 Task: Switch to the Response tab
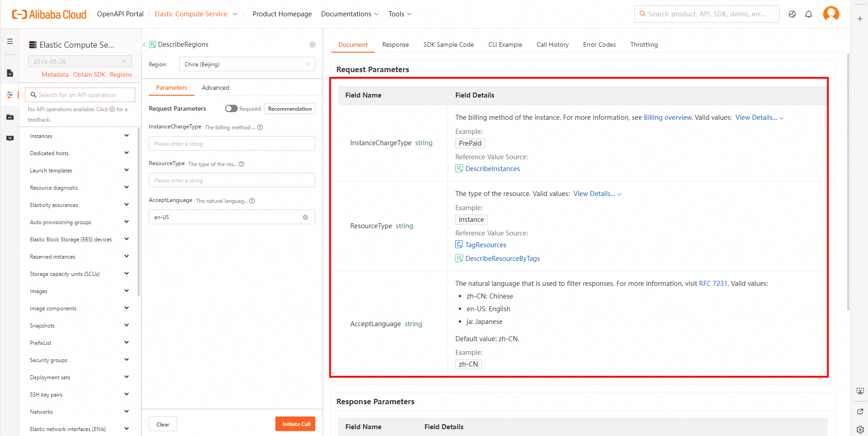click(x=396, y=44)
